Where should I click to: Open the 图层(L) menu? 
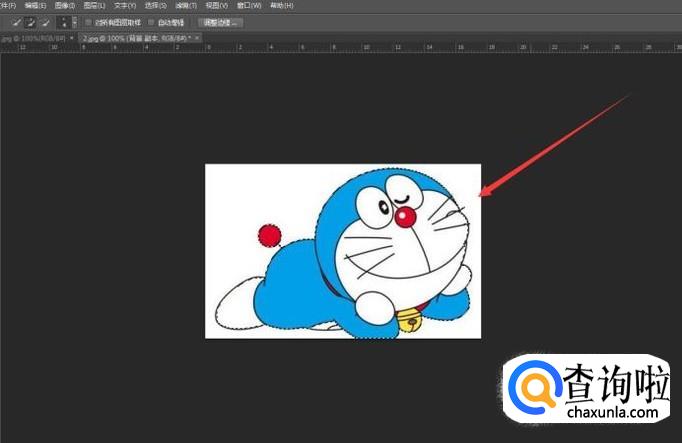pyautogui.click(x=94, y=6)
